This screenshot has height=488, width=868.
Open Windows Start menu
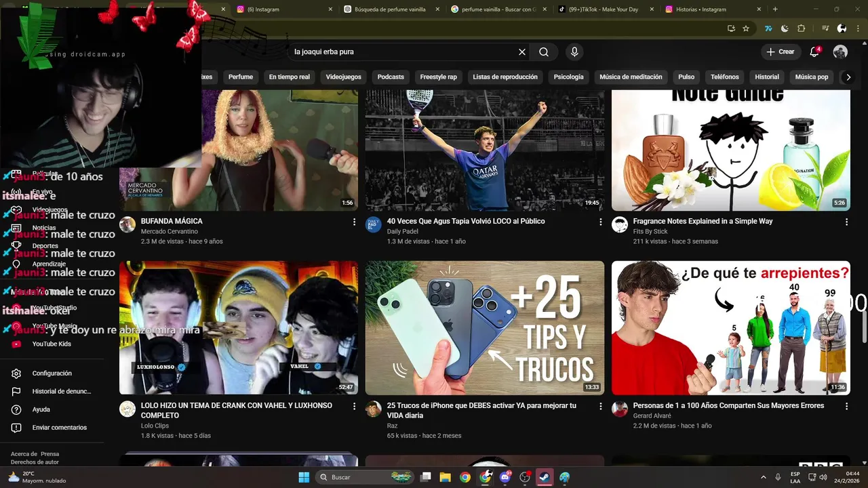[304, 477]
